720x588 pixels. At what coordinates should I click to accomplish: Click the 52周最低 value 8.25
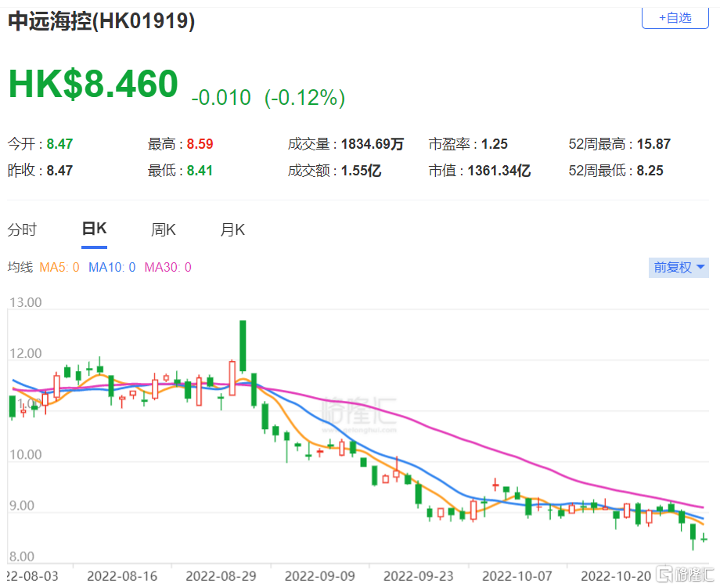[x=650, y=171]
